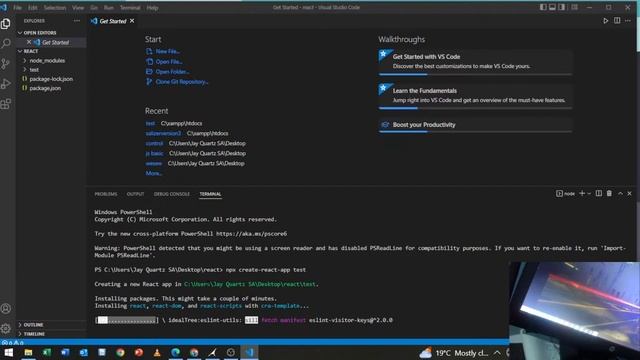Click the weather widget 19°C
Screen dimensions: 640x360
click(454, 353)
